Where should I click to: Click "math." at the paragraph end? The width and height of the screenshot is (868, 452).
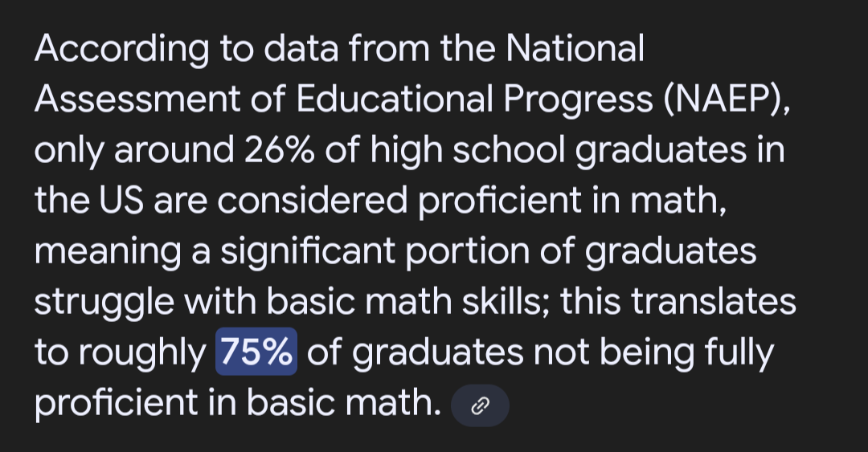[x=393, y=403]
